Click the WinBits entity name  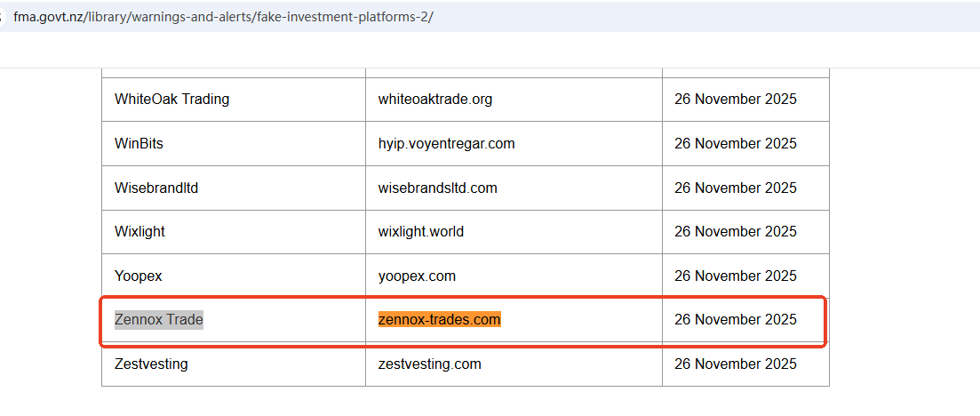click(x=139, y=143)
